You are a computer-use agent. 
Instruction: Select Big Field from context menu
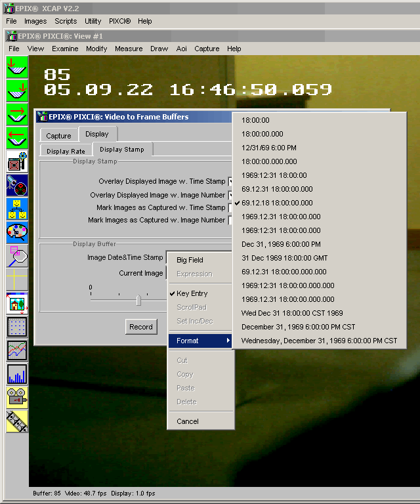click(201, 260)
